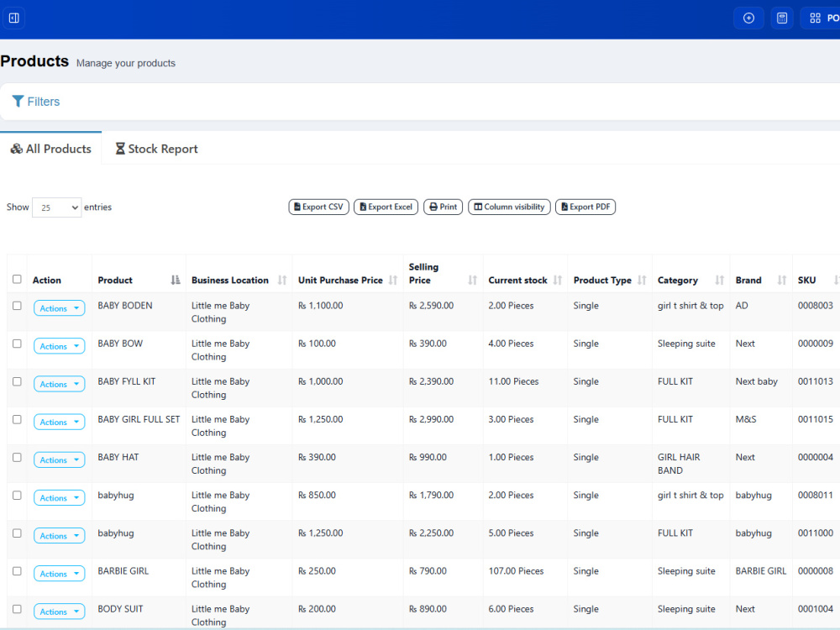Open the Show entries count dropdown
The width and height of the screenshot is (840, 630).
(x=57, y=207)
